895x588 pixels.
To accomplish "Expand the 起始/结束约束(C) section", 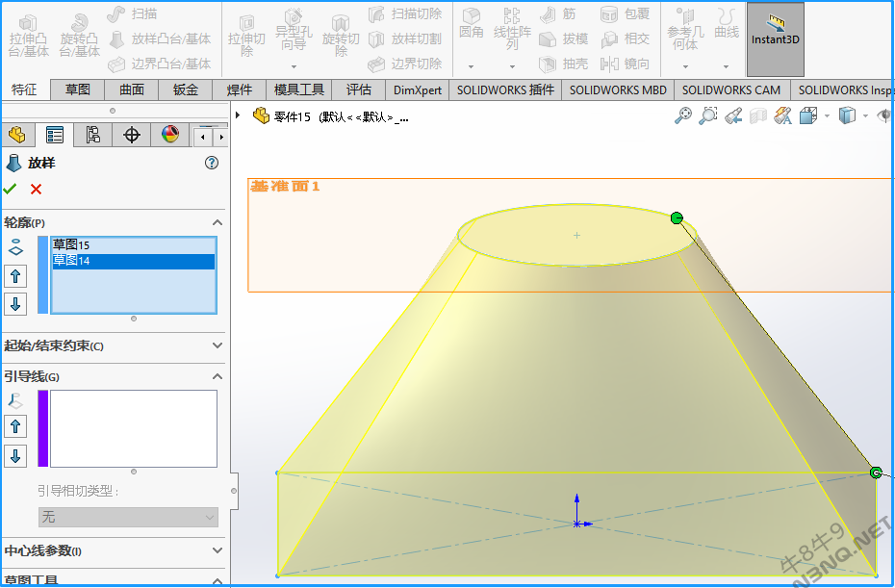I will point(217,345).
